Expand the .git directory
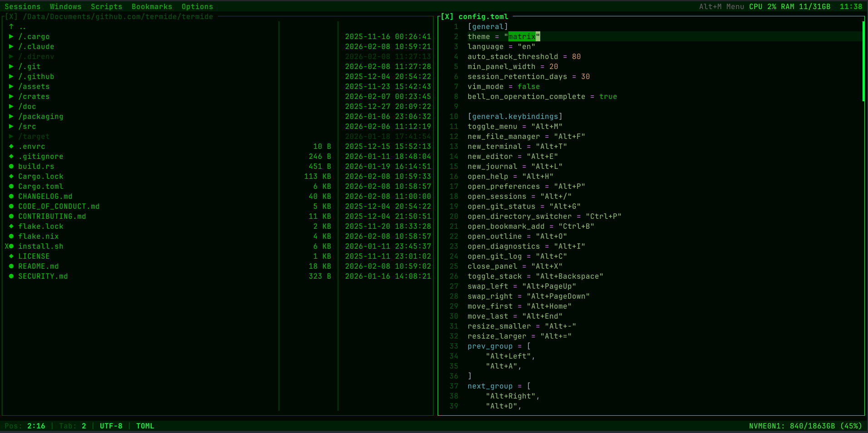Viewport: 868px width, 433px height. tap(11, 66)
